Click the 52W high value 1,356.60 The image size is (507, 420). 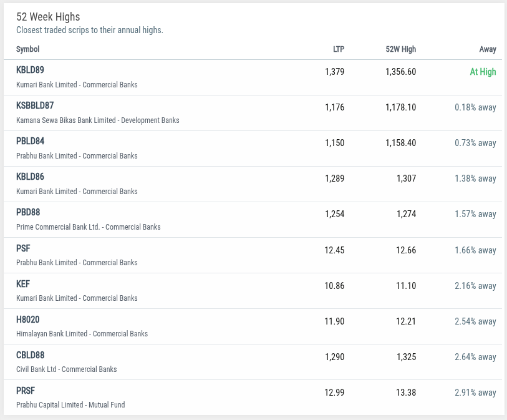400,72
